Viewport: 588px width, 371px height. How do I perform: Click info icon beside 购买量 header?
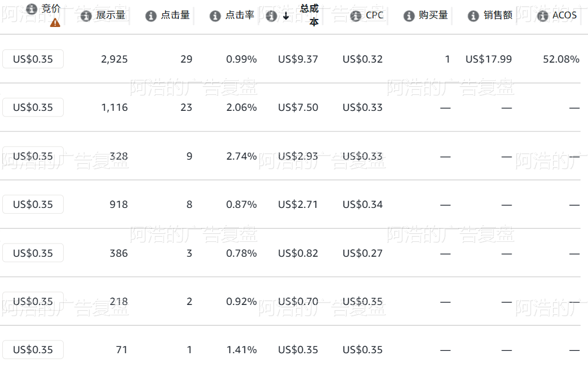coord(409,16)
